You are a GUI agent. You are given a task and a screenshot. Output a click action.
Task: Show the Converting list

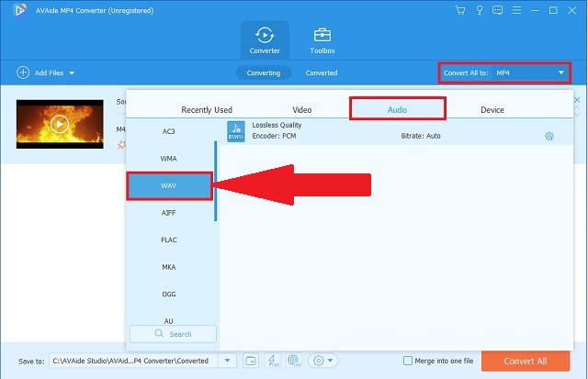[264, 72]
